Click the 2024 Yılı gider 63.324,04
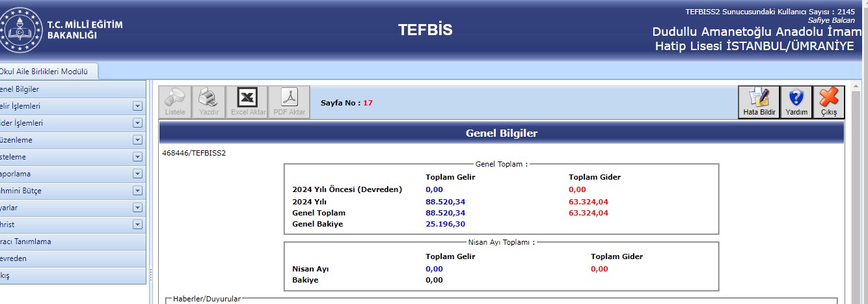This screenshot has height=304, width=868. (x=588, y=202)
